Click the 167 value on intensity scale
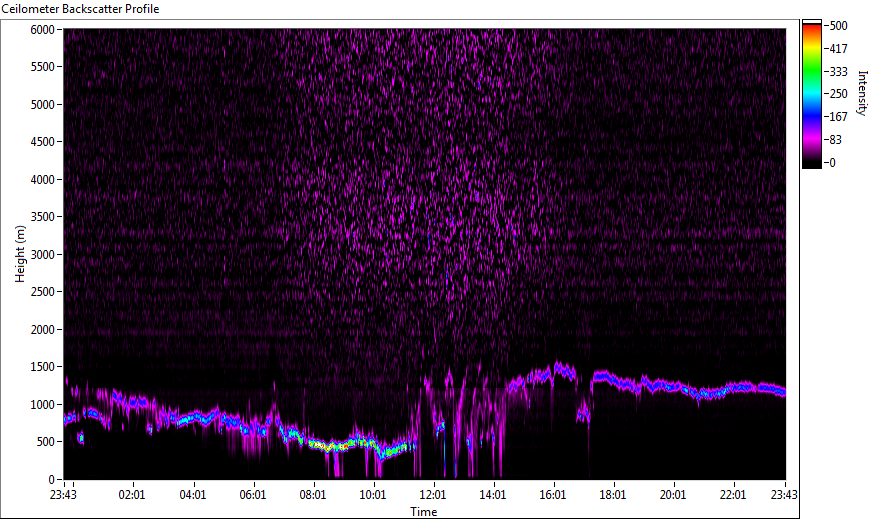Image resolution: width=872 pixels, height=519 pixels. click(838, 117)
